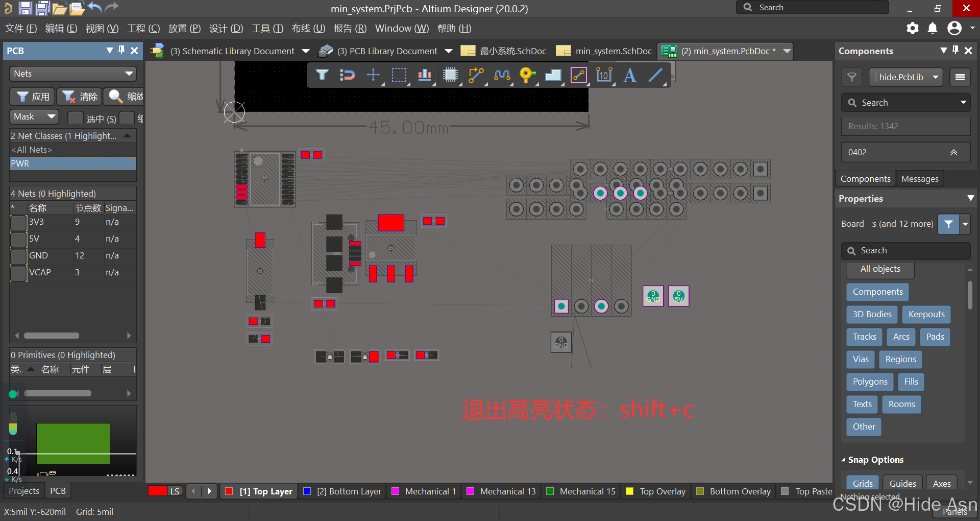Toggle the Pads object filter
Screen dimensions: 980x521
(x=935, y=337)
